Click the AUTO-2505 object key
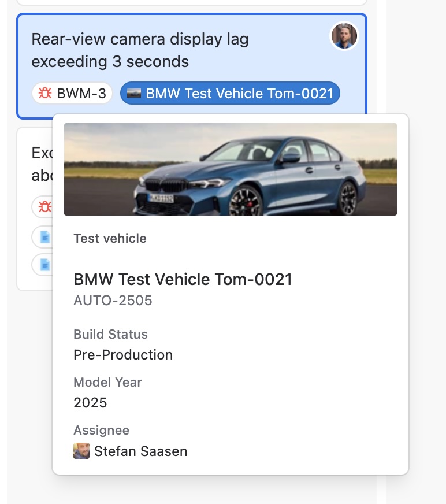Screen dimensions: 446x504 coord(113,301)
